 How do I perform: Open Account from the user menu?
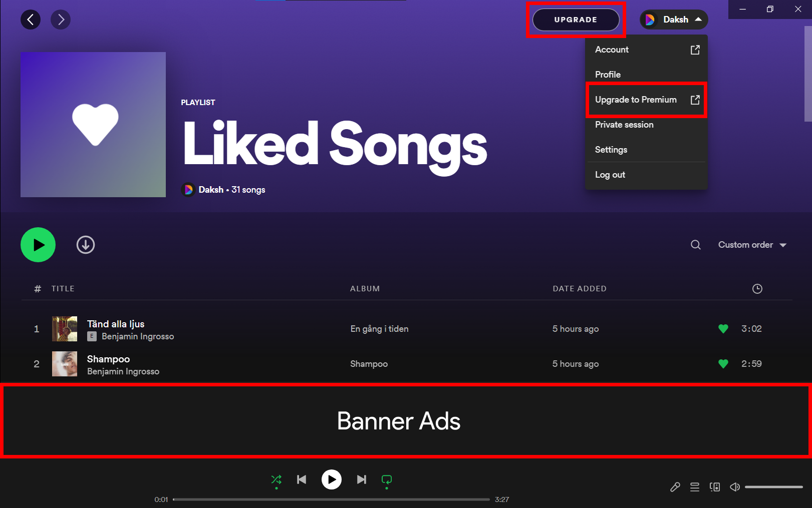click(x=646, y=50)
